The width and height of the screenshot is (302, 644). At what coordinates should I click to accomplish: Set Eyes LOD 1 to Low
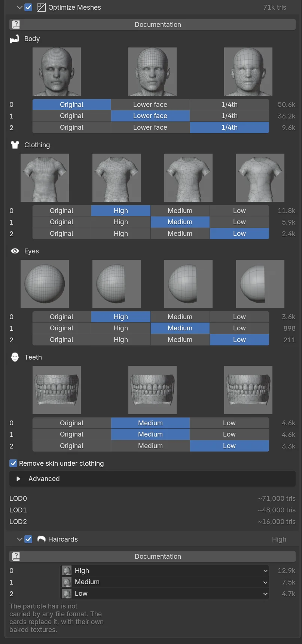pyautogui.click(x=240, y=328)
